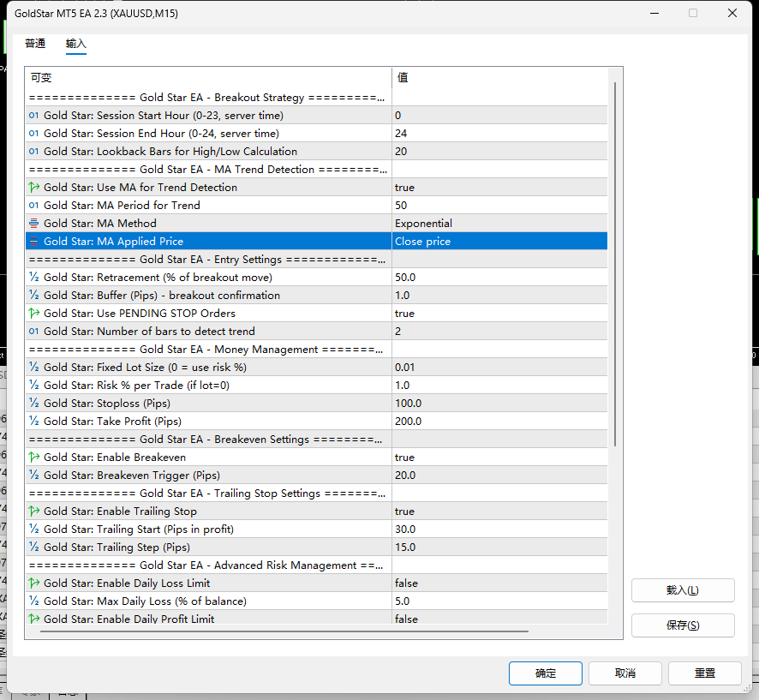This screenshot has width=759, height=700.
Task: Switch to the 普通 tab
Action: coord(35,44)
